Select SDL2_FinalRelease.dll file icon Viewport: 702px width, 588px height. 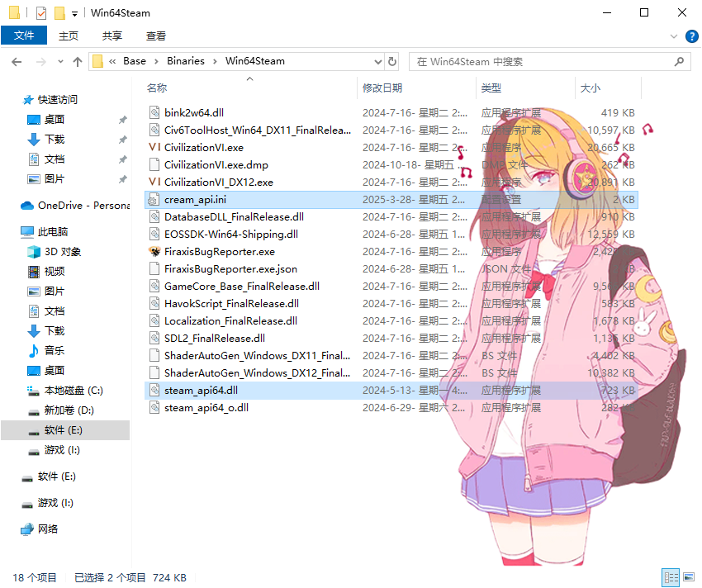154,338
